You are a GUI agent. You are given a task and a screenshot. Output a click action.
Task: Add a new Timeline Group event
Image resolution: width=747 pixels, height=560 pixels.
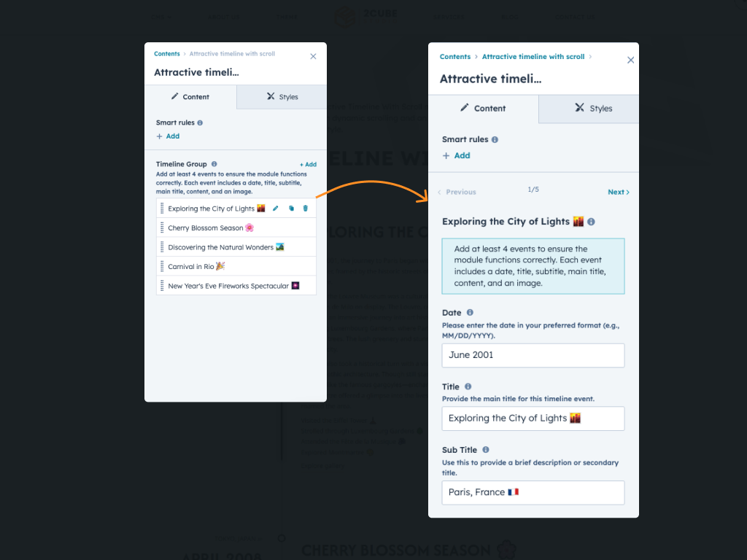click(308, 165)
